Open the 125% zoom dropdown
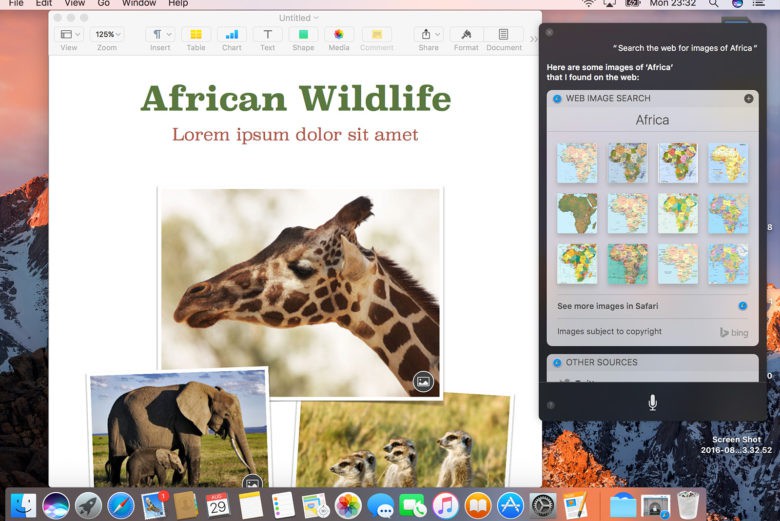Screen dimensions: 780x521 (106, 35)
